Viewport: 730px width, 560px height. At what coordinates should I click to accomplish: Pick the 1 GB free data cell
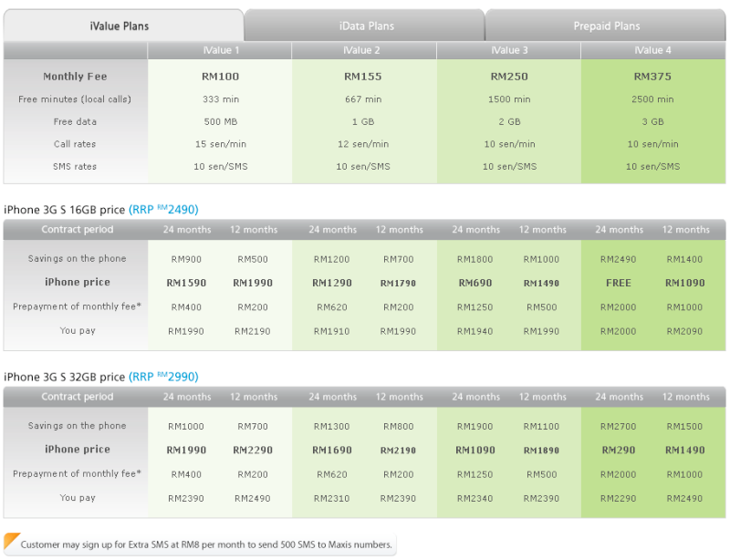(363, 121)
